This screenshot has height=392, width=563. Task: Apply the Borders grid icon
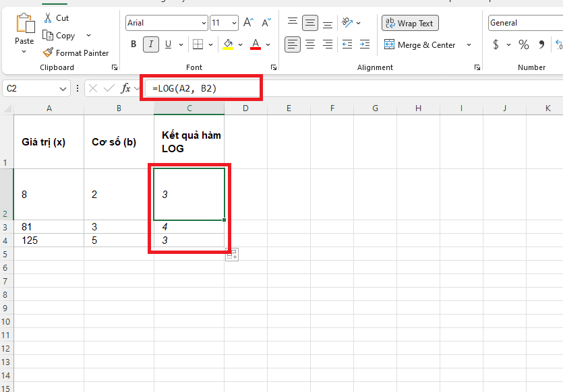pos(198,44)
